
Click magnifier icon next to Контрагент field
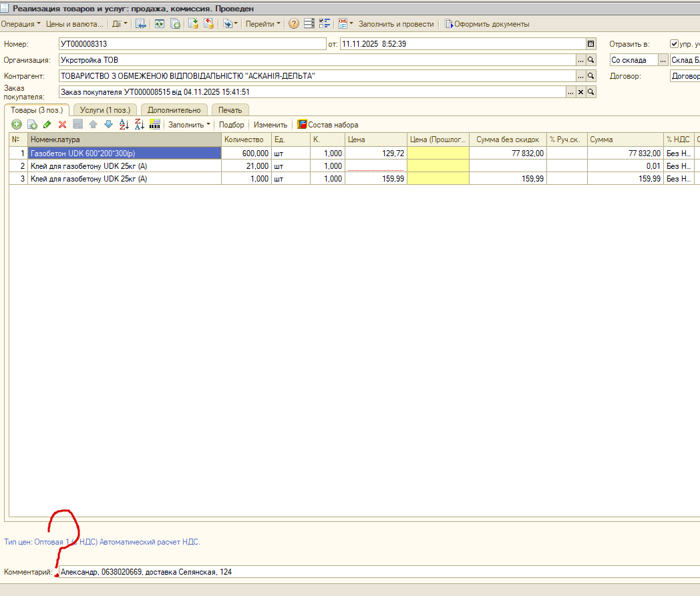click(591, 76)
